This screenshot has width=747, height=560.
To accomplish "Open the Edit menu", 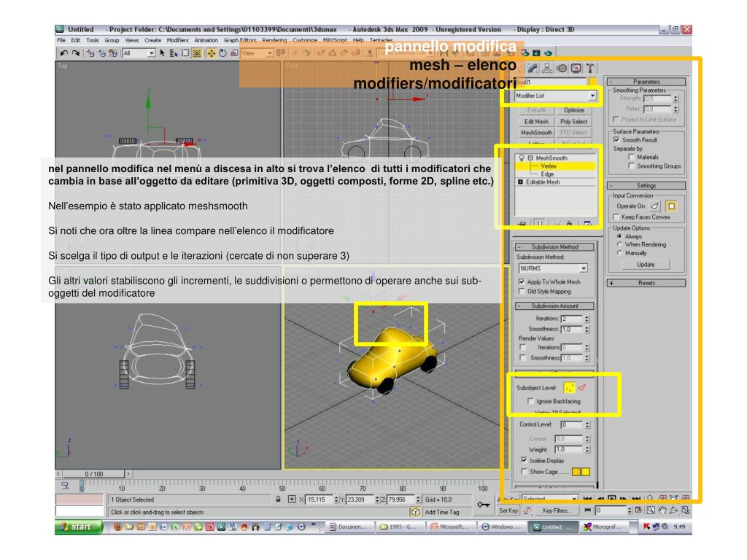I will (x=76, y=41).
